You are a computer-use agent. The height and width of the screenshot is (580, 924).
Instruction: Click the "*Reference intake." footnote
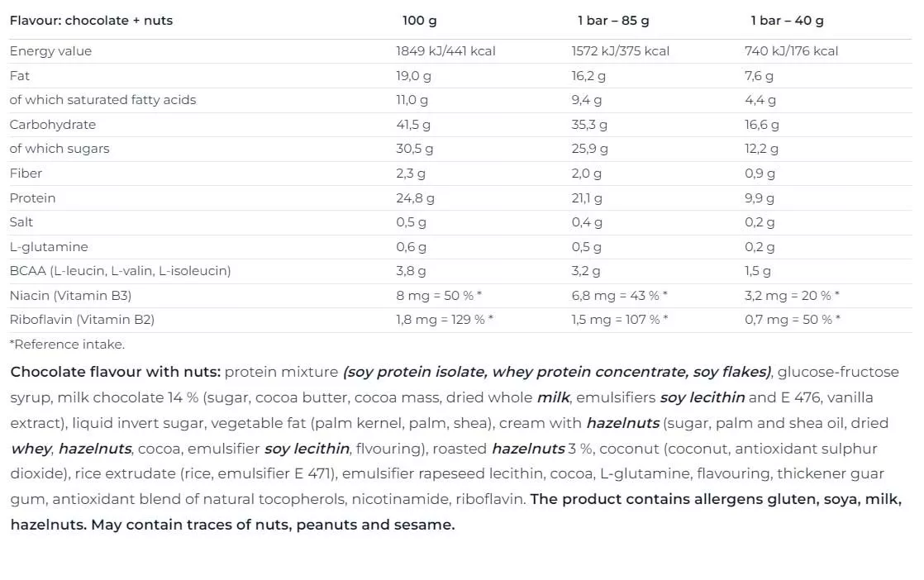[x=67, y=345]
